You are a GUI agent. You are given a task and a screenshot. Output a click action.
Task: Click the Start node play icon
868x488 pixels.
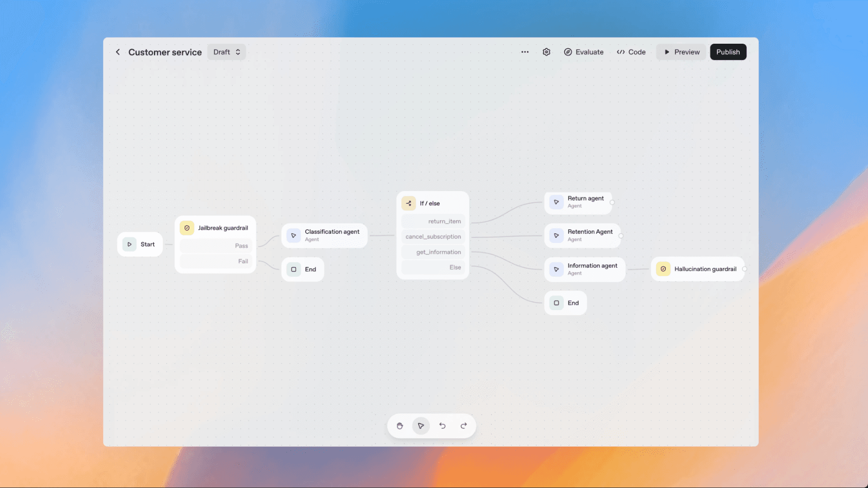129,244
